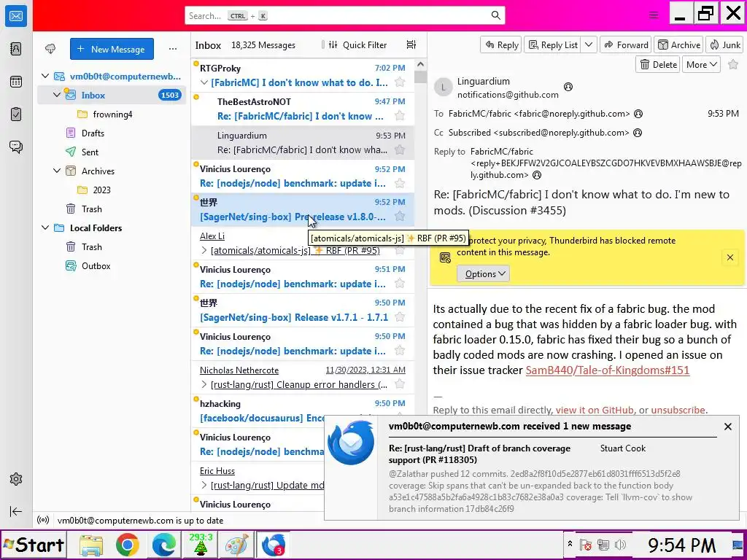Star TheBestAstroNOT reply message

(400, 116)
